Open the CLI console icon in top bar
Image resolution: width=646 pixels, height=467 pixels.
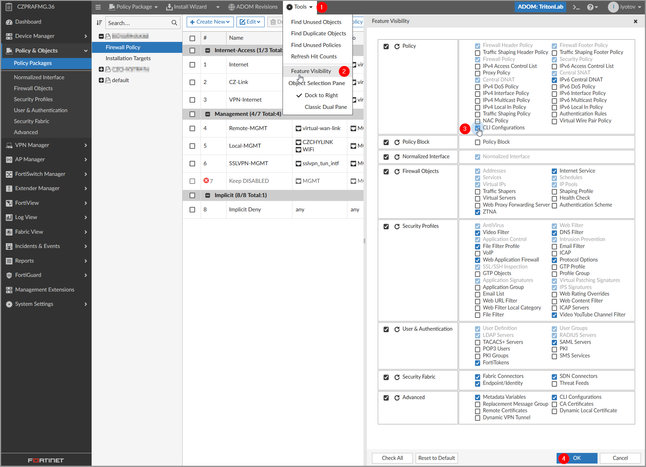click(x=576, y=7)
